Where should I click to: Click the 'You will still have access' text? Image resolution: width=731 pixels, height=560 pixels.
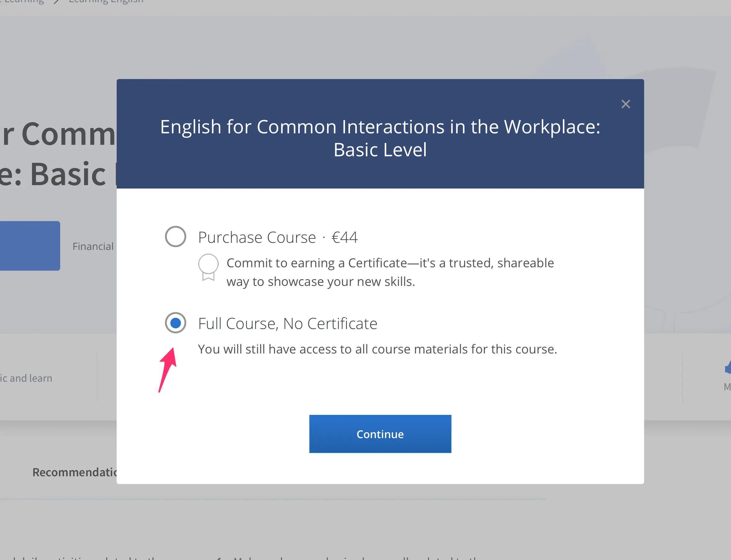[x=377, y=349]
